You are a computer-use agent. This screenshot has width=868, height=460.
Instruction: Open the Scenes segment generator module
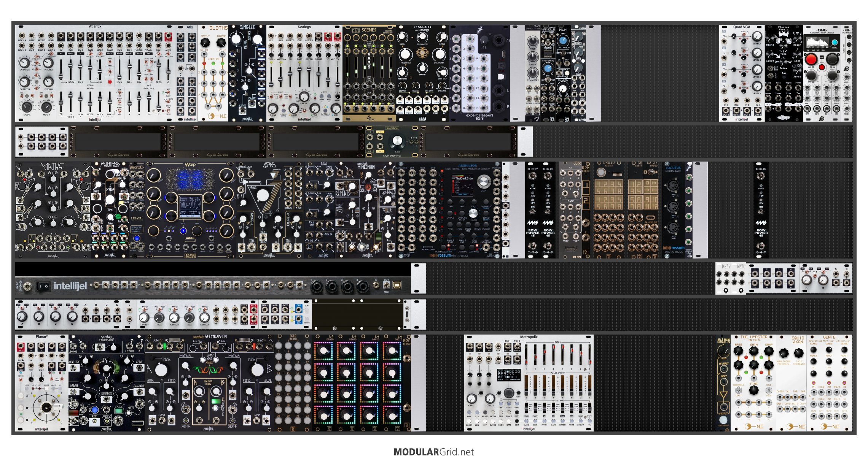coord(369,73)
